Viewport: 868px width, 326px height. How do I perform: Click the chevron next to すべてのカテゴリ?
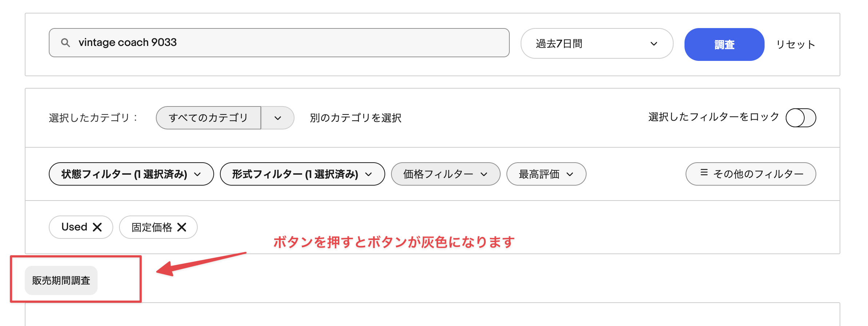278,118
